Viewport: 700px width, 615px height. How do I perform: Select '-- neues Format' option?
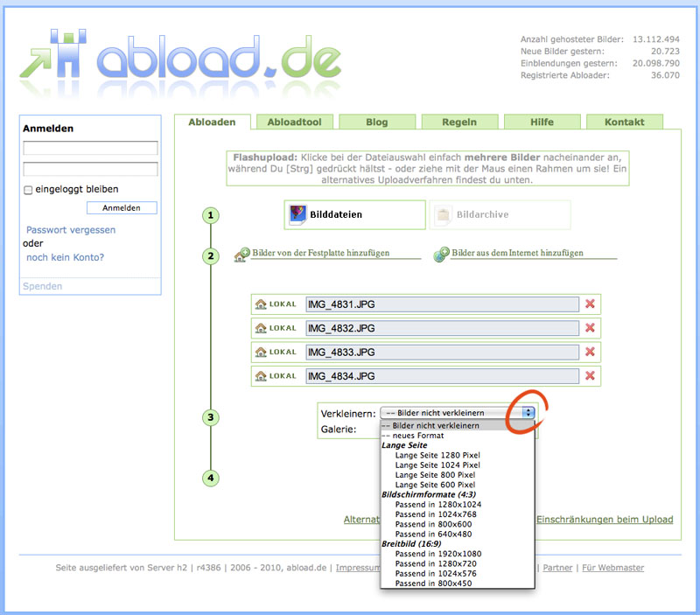click(457, 436)
